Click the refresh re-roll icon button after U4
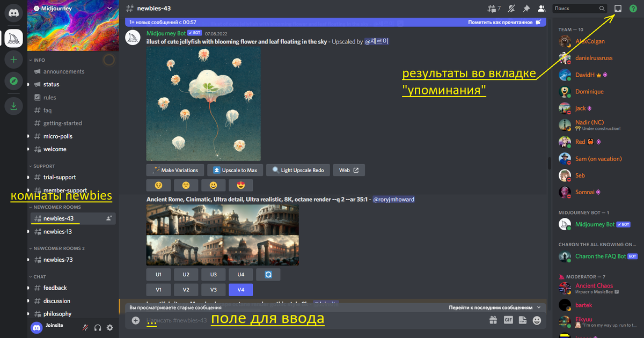 click(x=268, y=274)
